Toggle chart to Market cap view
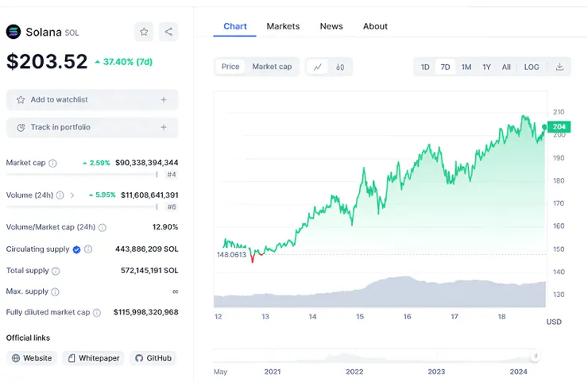 [x=272, y=67]
